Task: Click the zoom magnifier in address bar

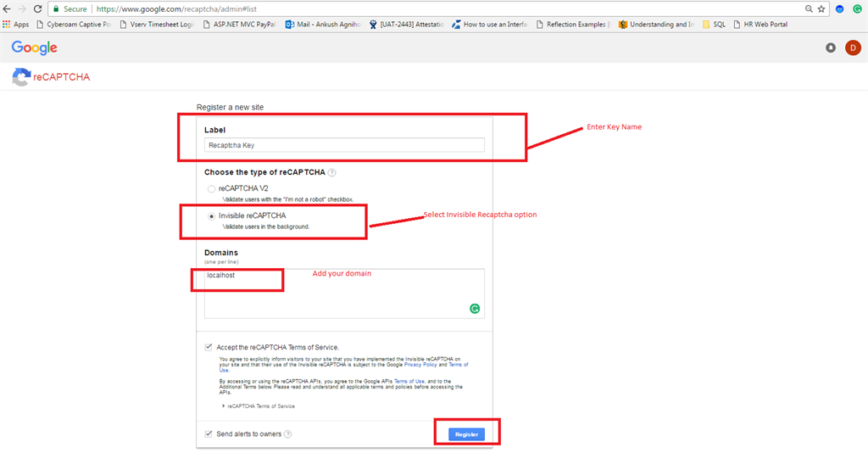Action: click(809, 8)
